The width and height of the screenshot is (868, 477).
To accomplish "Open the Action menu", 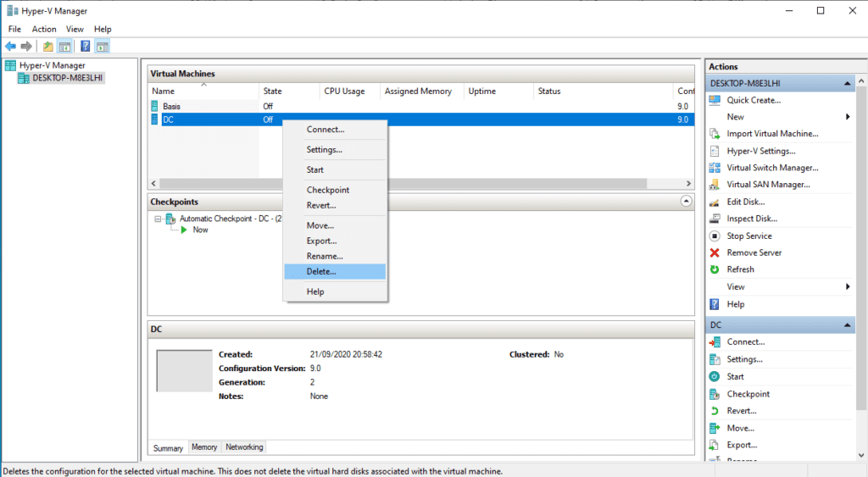I will (x=44, y=30).
